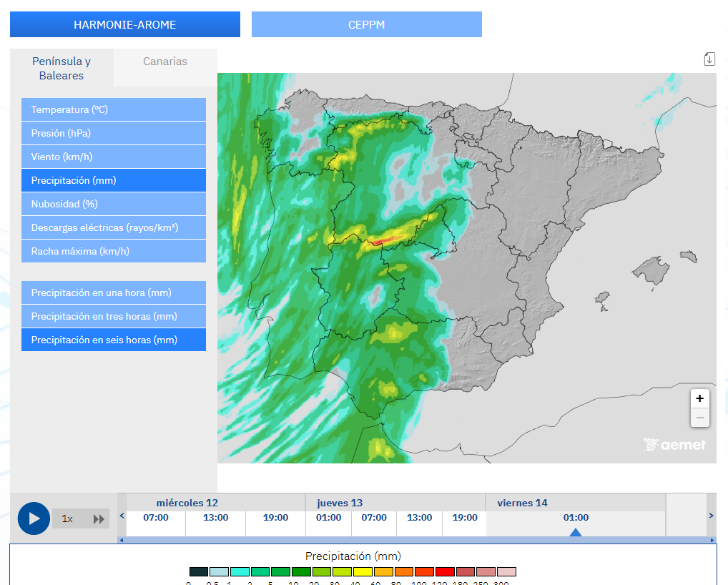This screenshot has width=728, height=585.
Task: Click the jueves 13 day header
Action: 340,503
